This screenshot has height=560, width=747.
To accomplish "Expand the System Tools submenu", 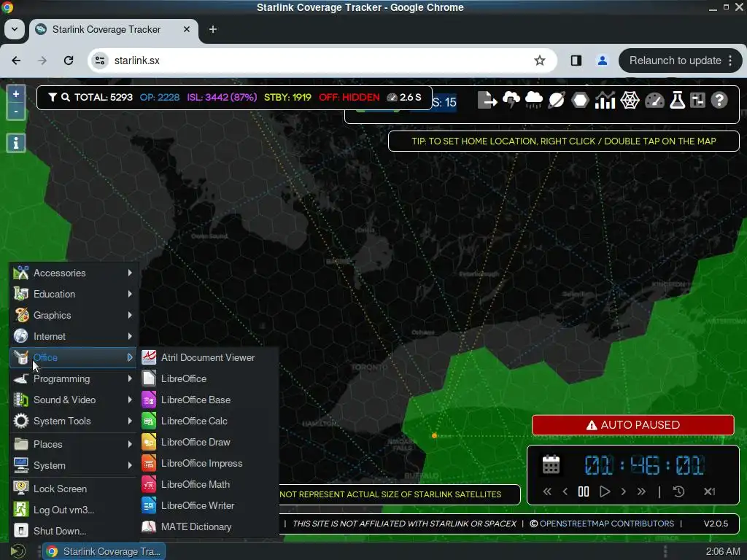I will [74, 421].
